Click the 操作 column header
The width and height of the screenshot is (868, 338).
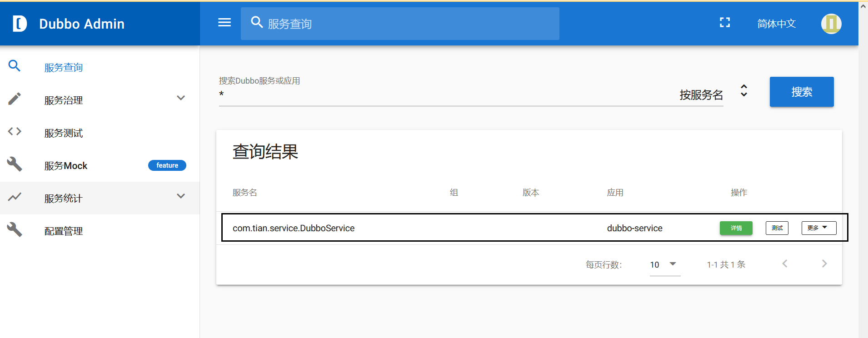(739, 193)
